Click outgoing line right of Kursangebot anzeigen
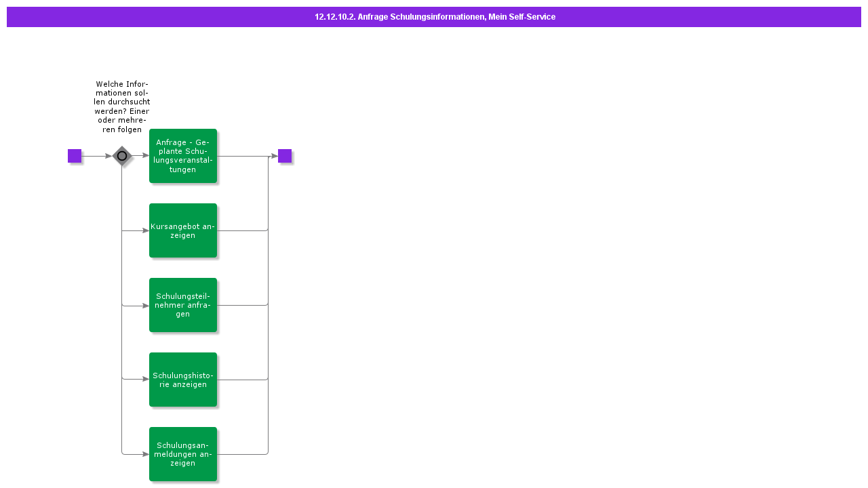868x488 pixels. click(242, 230)
